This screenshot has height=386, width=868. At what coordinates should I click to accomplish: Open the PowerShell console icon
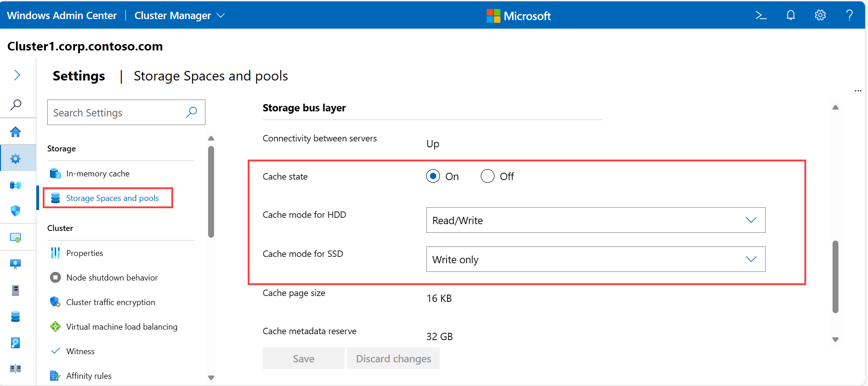[761, 15]
